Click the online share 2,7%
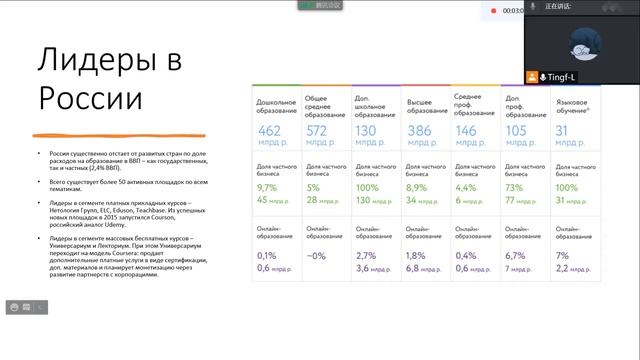Image resolution: width=640 pixels, height=360 pixels. [366, 256]
